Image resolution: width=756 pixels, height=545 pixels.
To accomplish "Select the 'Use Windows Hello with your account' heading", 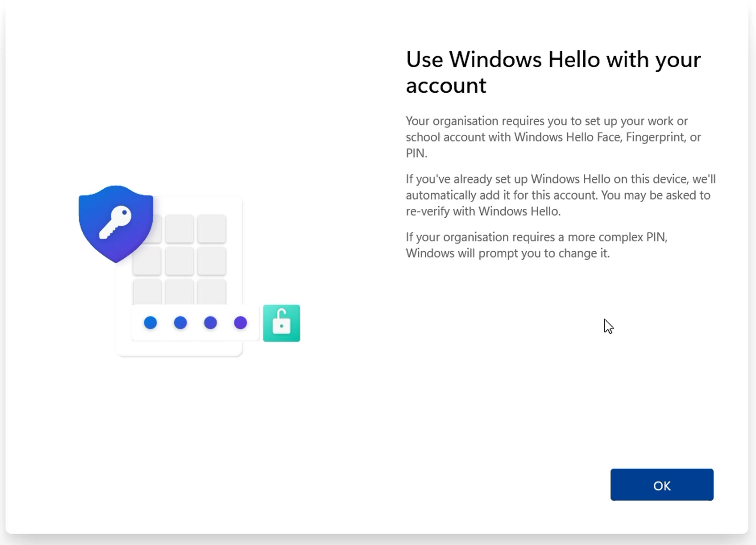I will [x=553, y=72].
